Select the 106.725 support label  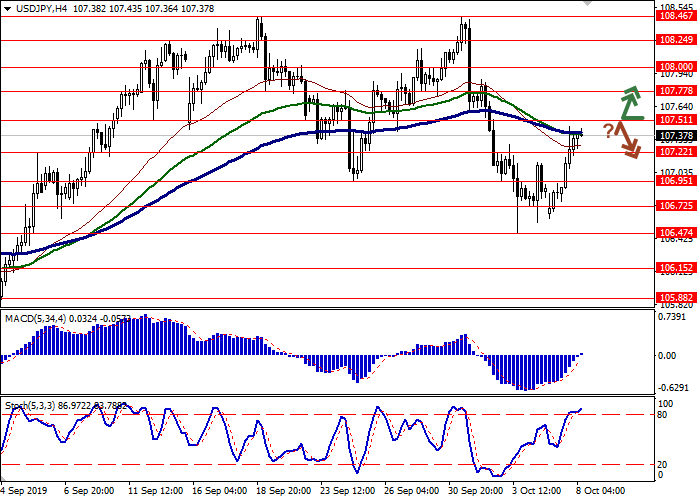coord(672,206)
